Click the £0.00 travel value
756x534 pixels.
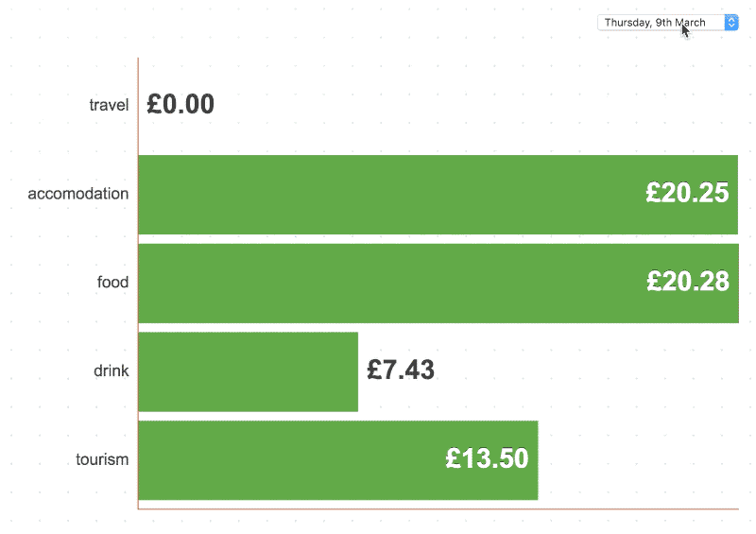pos(180,104)
